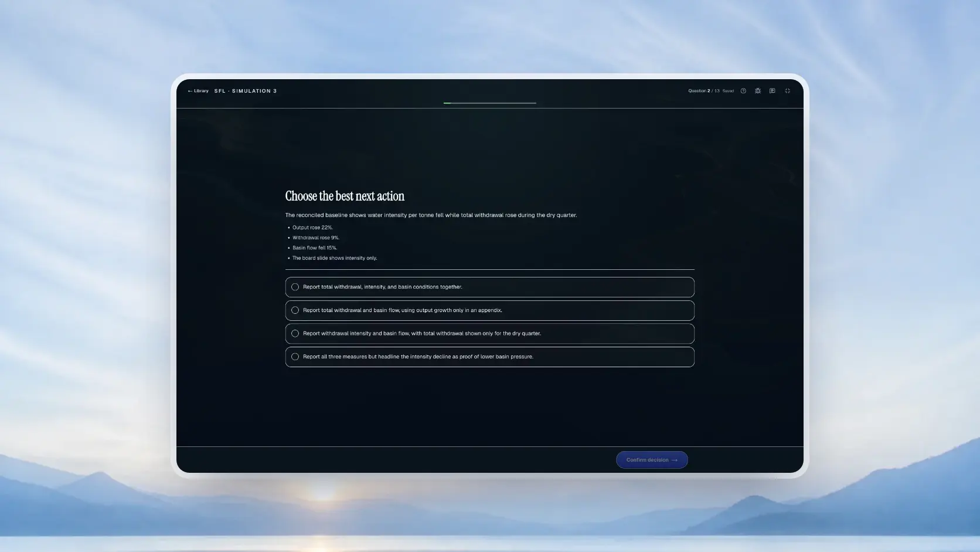Select "Report total withdrawal, intensity, and basin conditions together"
The width and height of the screenshot is (980, 552).
[490, 287]
